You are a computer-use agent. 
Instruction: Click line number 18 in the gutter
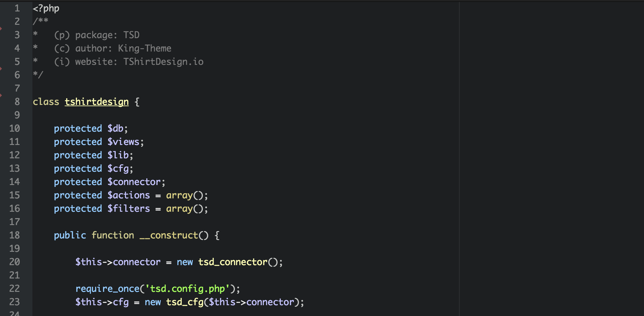[15, 235]
